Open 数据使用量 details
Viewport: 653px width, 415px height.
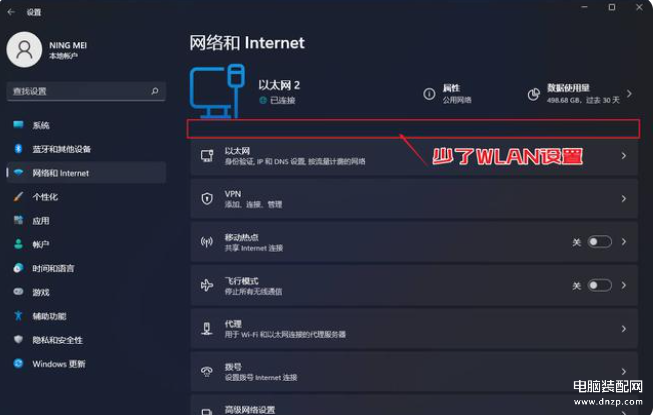pyautogui.click(x=580, y=94)
